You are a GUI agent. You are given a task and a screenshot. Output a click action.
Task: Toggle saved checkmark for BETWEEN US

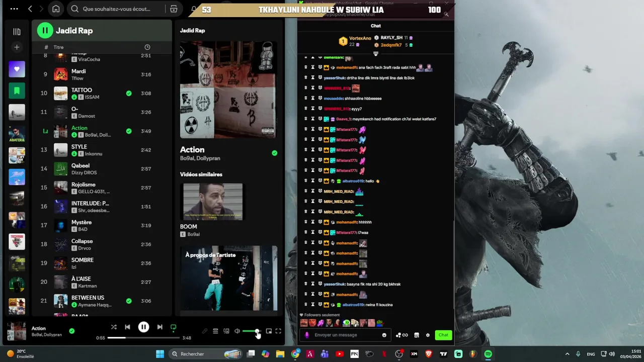129,301
